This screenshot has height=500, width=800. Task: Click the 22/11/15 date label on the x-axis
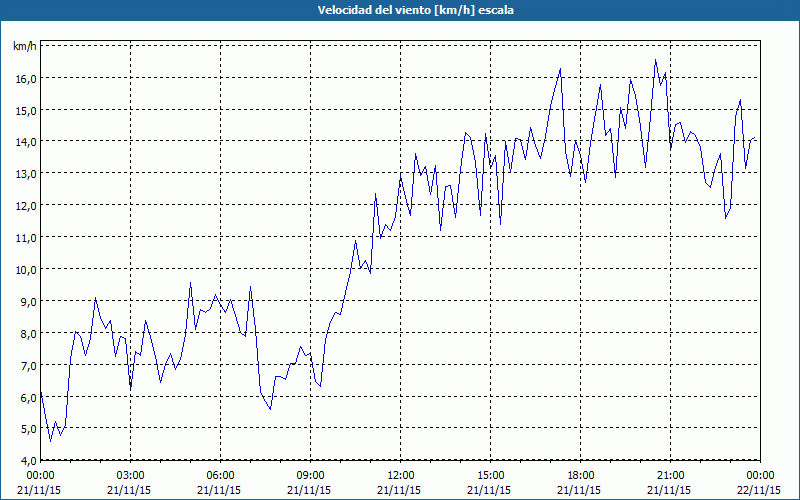coord(759,490)
